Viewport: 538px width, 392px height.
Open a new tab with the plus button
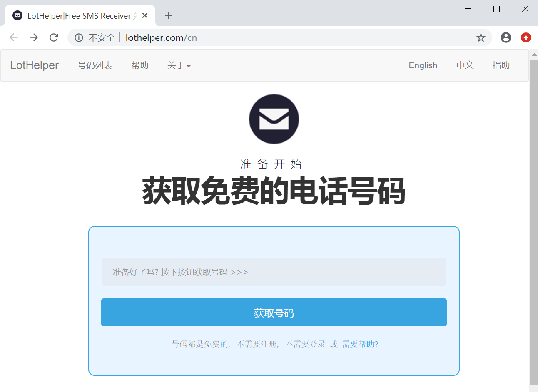point(169,16)
